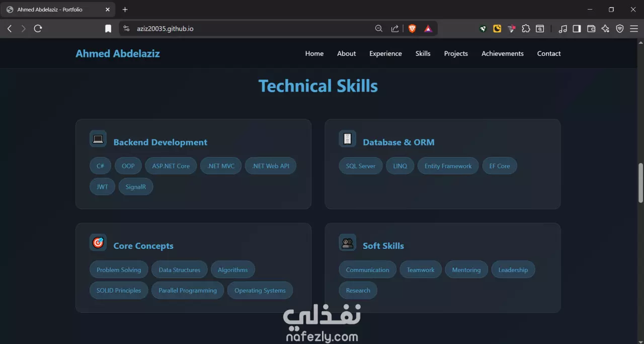Select the Algorithms tag

tap(233, 269)
